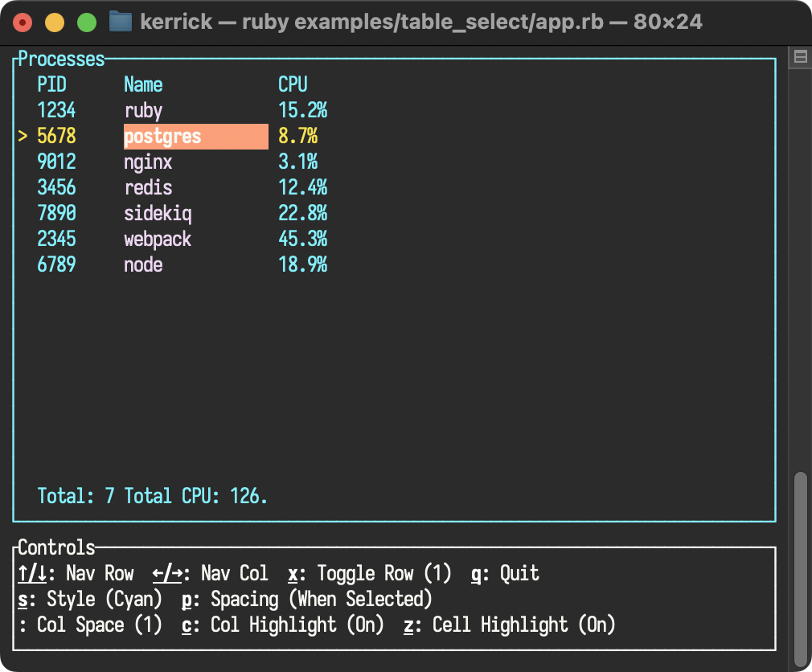This screenshot has width=812, height=672.
Task: Click the CPU column header
Action: point(293,84)
